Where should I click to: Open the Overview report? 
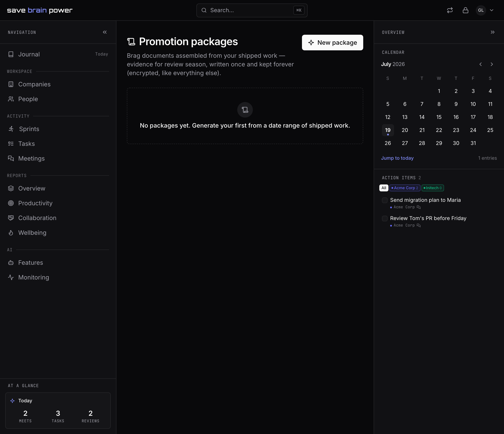pos(58,188)
